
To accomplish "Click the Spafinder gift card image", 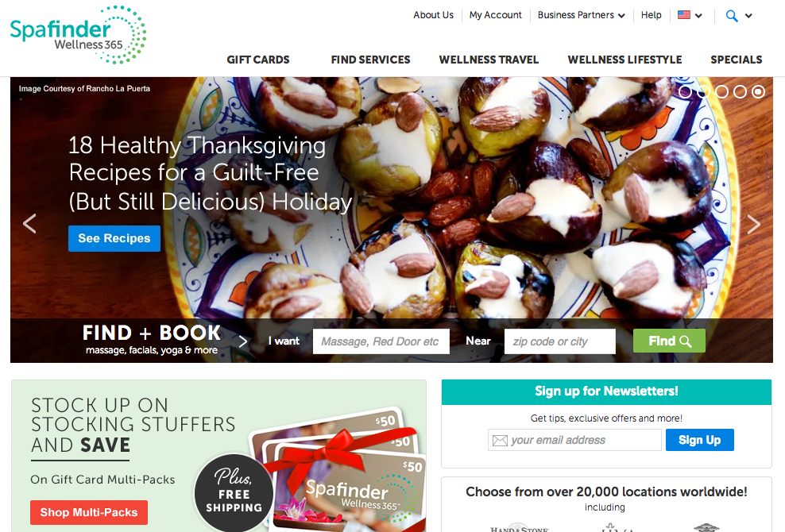I will pos(339,470).
